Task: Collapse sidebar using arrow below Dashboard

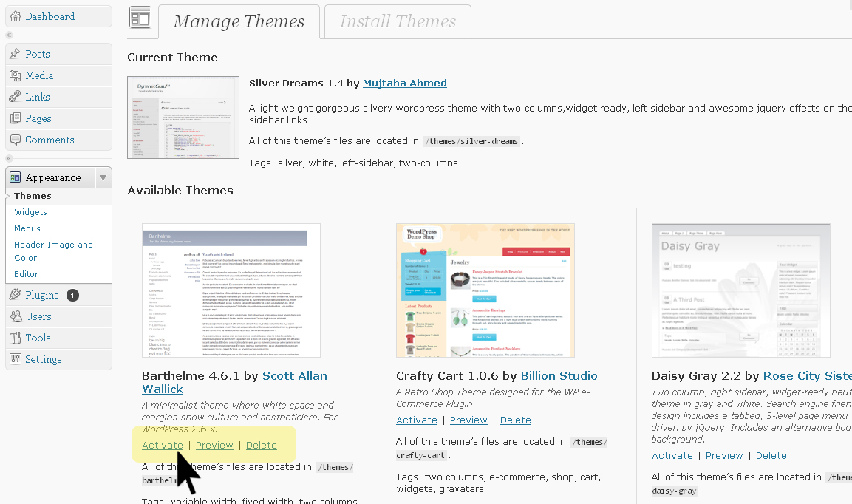Action: tap(9, 35)
